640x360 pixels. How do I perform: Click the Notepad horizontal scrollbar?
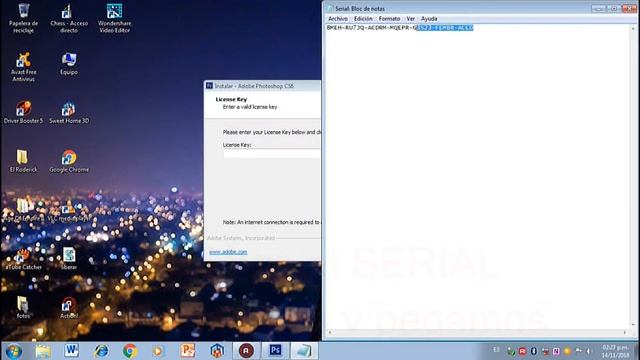pos(477,333)
